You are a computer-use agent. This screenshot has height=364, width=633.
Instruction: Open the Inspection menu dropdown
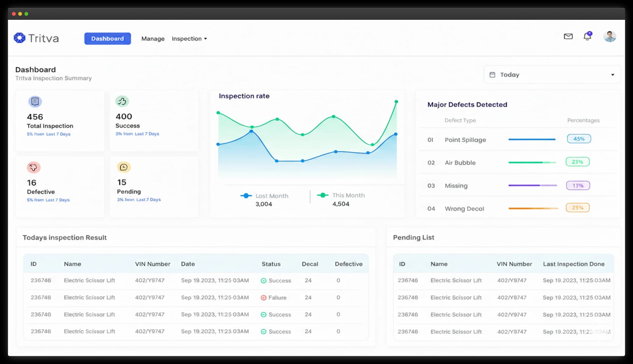[x=189, y=39]
